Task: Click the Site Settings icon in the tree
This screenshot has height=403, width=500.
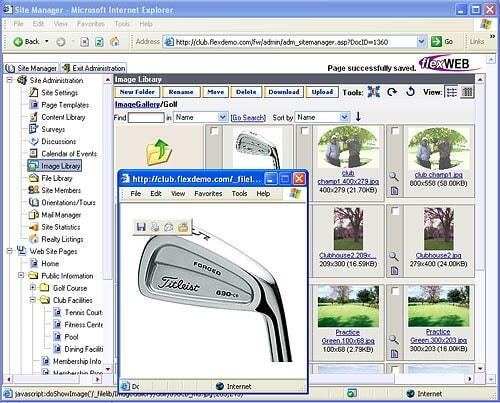Action: click(x=34, y=92)
